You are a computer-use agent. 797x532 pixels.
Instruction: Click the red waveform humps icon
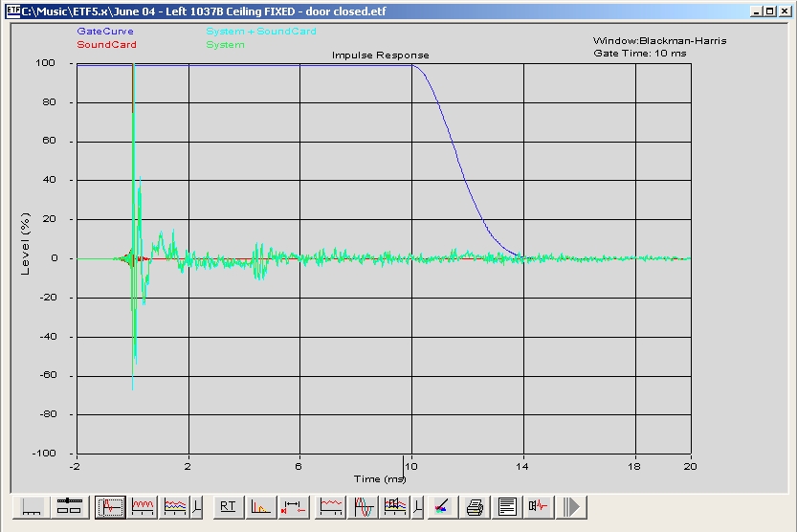click(x=144, y=506)
